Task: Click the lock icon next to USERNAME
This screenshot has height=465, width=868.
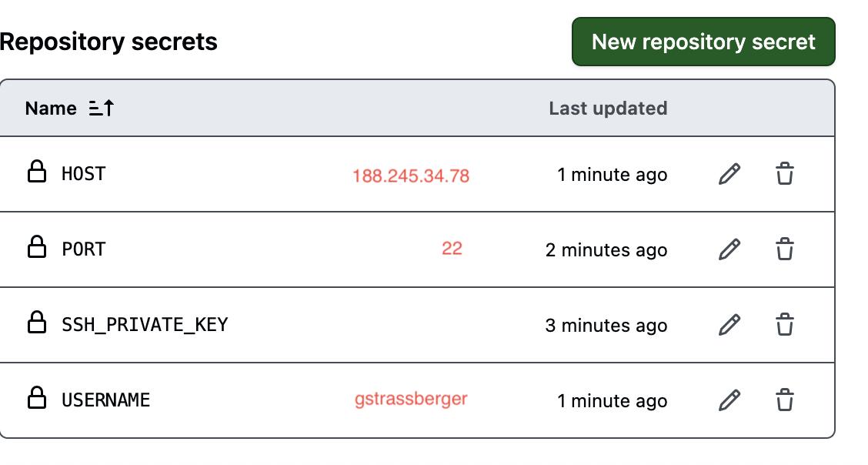Action: click(x=36, y=400)
